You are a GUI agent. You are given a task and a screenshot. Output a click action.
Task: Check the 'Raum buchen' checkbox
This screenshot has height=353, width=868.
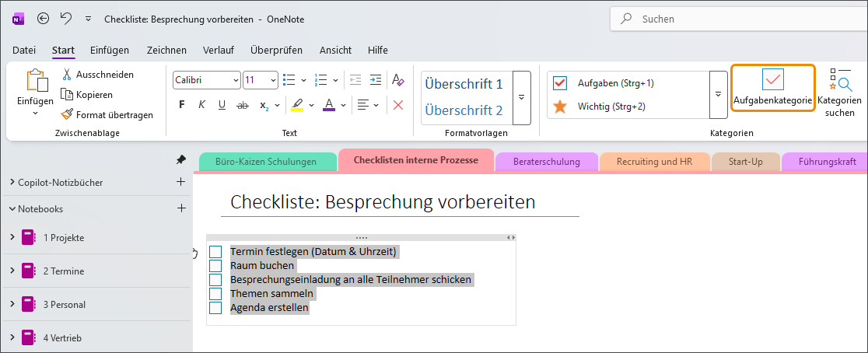click(x=215, y=266)
